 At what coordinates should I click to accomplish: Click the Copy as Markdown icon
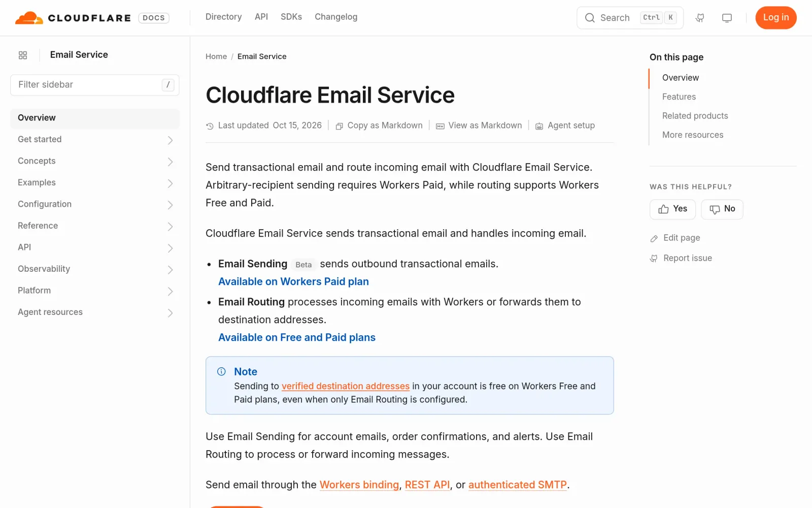click(340, 126)
